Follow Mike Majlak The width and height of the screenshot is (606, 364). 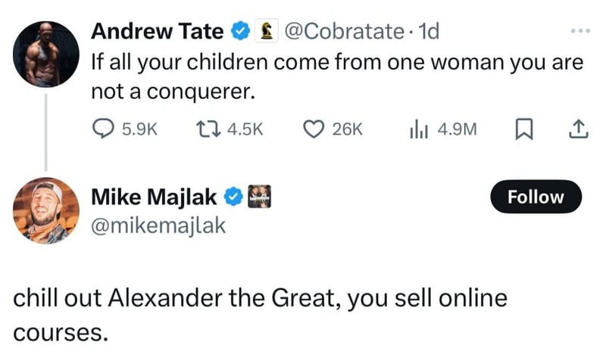point(536,198)
